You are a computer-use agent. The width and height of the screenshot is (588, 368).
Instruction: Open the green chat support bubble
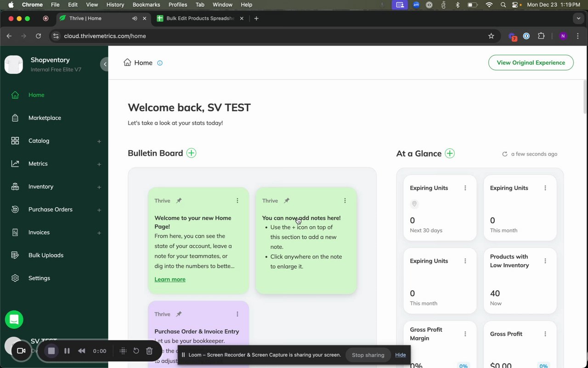14,319
